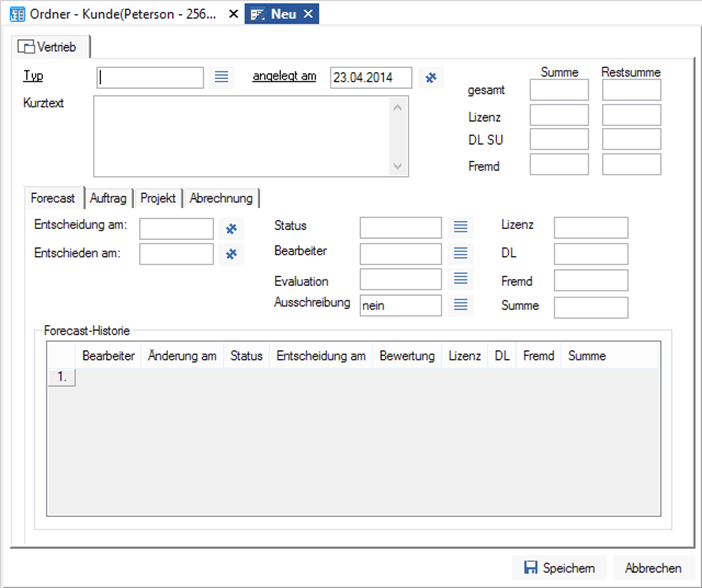702x588 pixels.
Task: Open the Bearbeiter selection list icon
Action: click(461, 254)
